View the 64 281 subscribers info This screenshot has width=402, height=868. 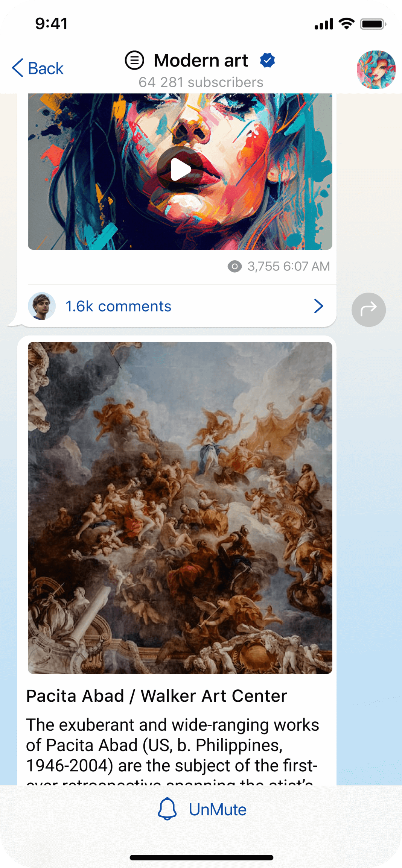tap(201, 82)
